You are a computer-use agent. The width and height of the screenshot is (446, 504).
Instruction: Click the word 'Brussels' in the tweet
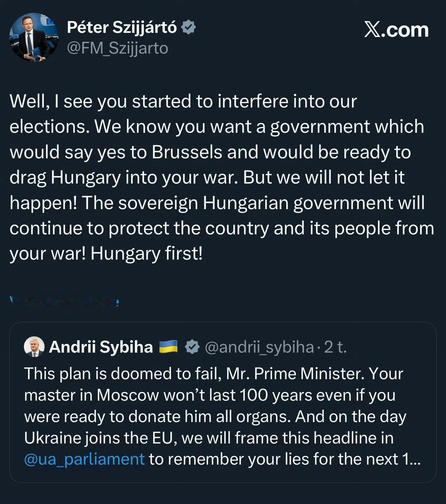coord(187,152)
